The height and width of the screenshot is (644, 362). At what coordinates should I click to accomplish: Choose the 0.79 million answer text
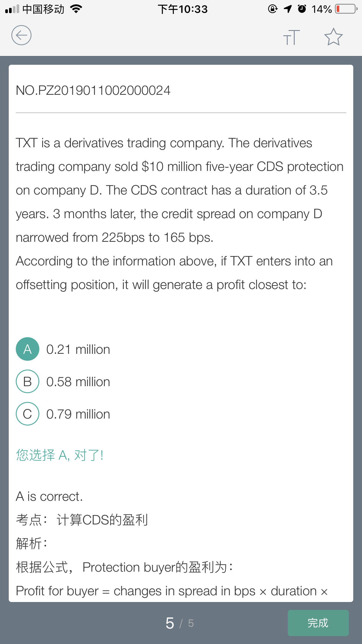[x=78, y=414]
